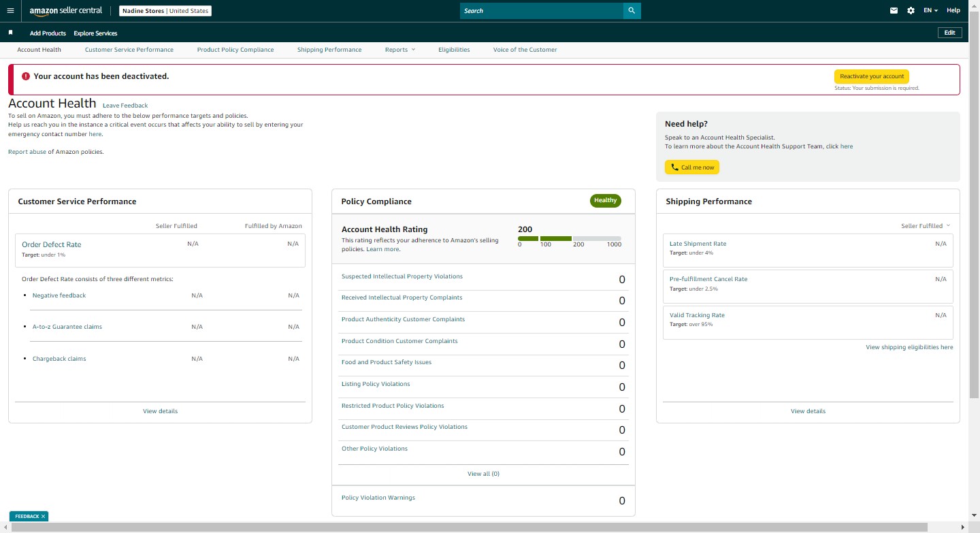980x533 pixels.
Task: Click Reactivate your account button
Action: pos(872,76)
